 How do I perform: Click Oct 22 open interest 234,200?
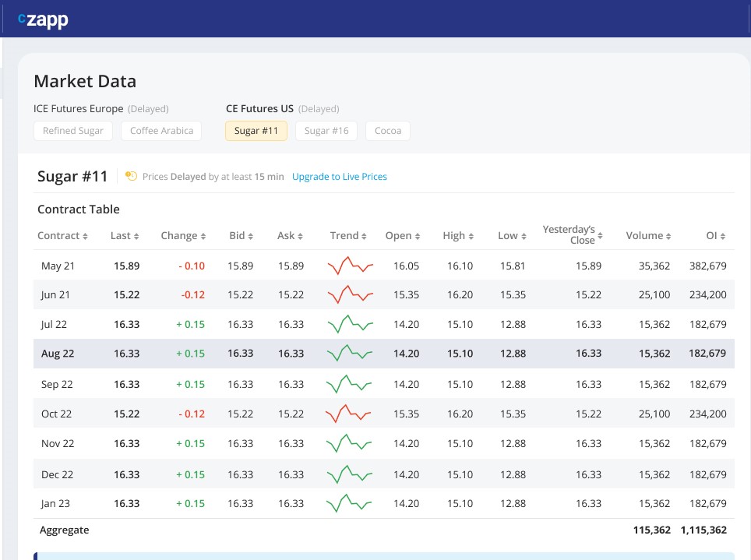[x=708, y=414]
